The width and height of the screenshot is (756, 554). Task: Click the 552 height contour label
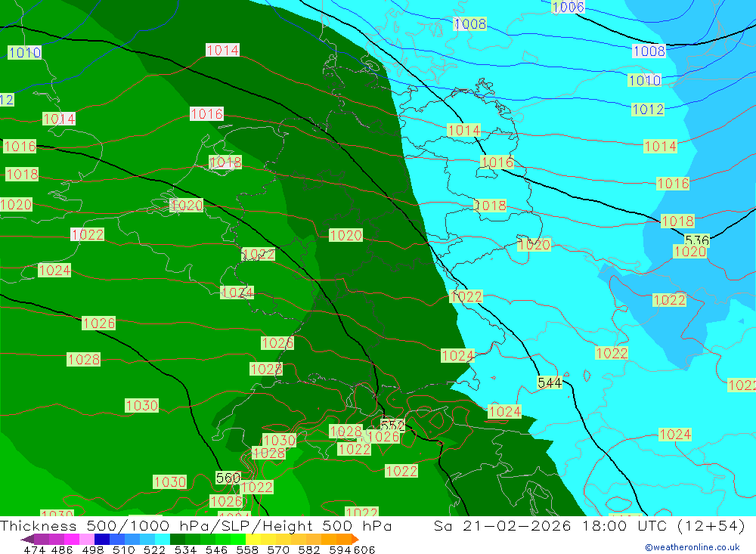[x=392, y=425]
